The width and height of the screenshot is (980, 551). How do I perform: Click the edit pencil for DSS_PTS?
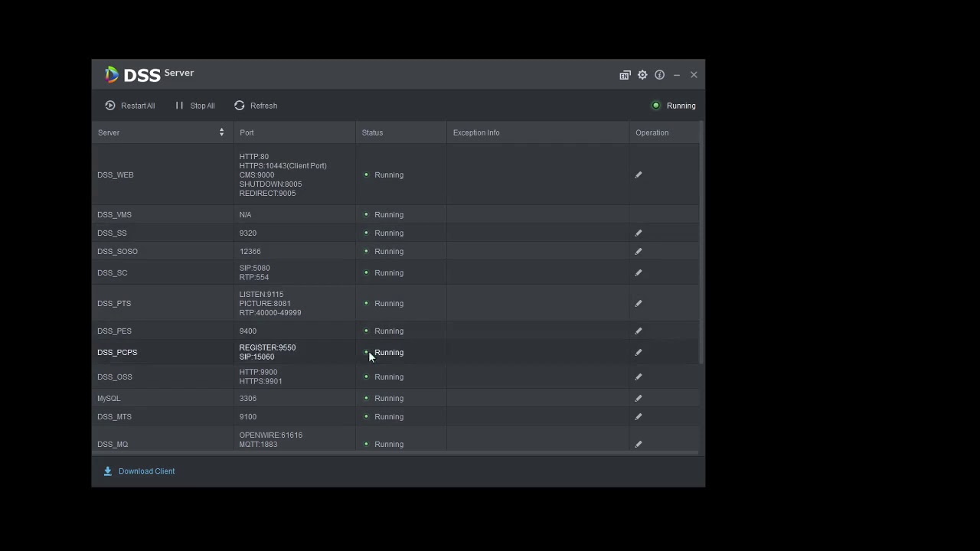[639, 304]
